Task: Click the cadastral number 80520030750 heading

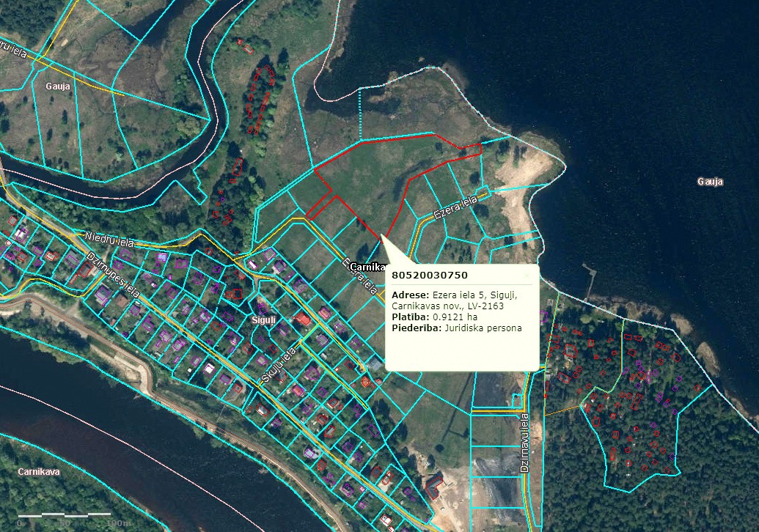Action: pyautogui.click(x=430, y=275)
